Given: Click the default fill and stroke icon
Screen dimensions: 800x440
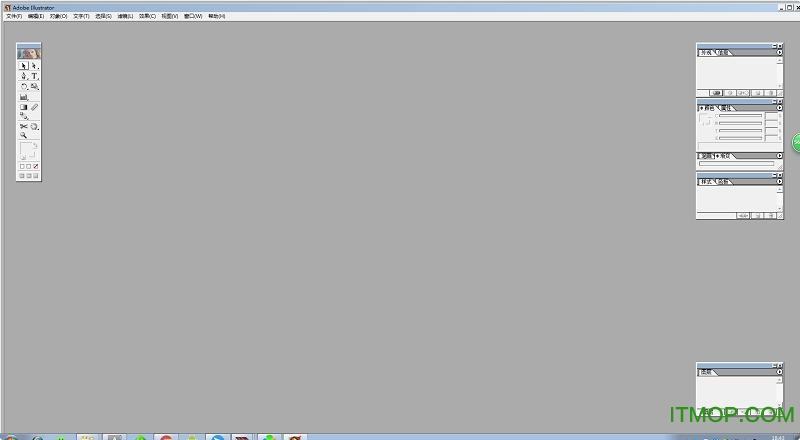Looking at the screenshot, I should point(23,157).
